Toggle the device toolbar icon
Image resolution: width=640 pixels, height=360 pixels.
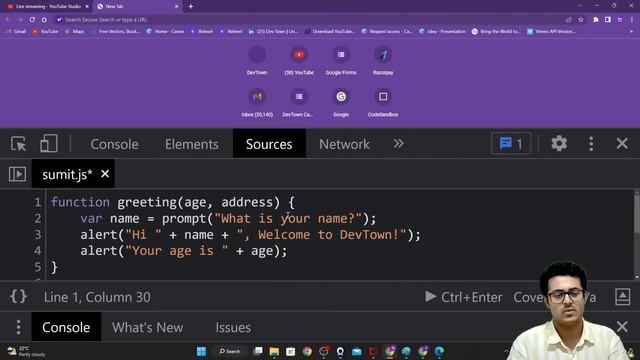[x=49, y=144]
